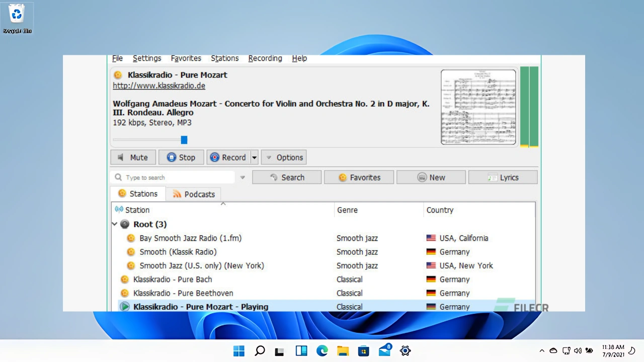
Task: Click the star icon beside the Klassikradio title
Action: 118,75
